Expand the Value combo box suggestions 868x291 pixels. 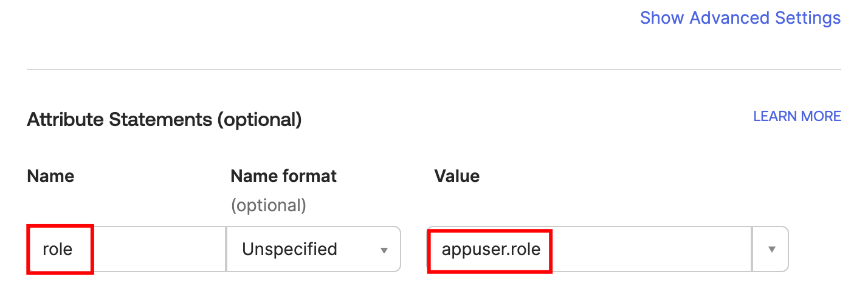pos(771,249)
